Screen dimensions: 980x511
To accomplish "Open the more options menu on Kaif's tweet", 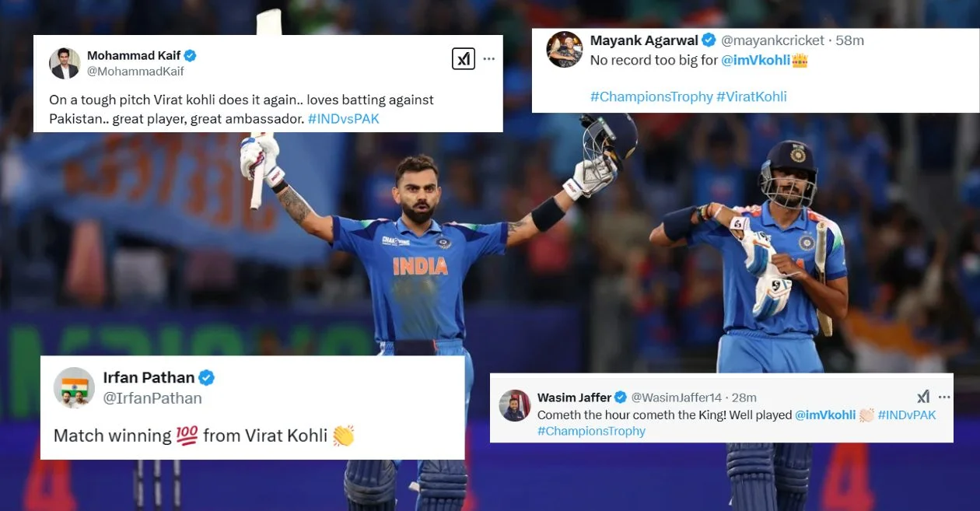I will [488, 58].
